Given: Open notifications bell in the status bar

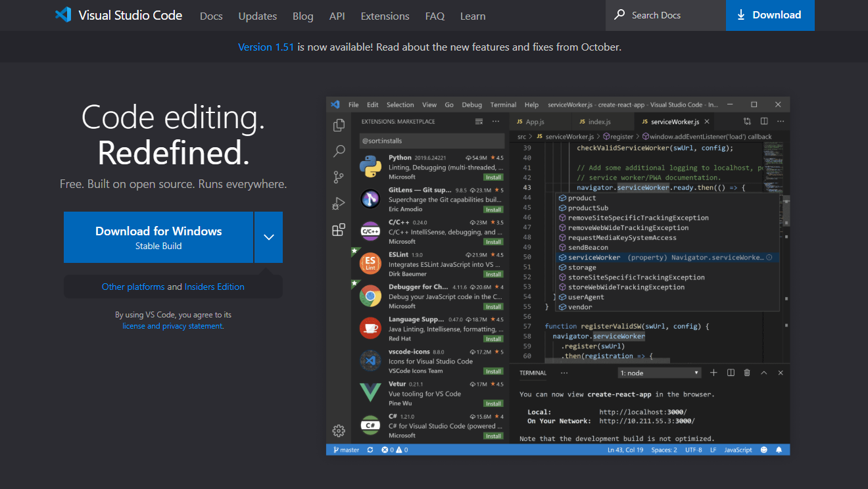Looking at the screenshot, I should tap(779, 450).
